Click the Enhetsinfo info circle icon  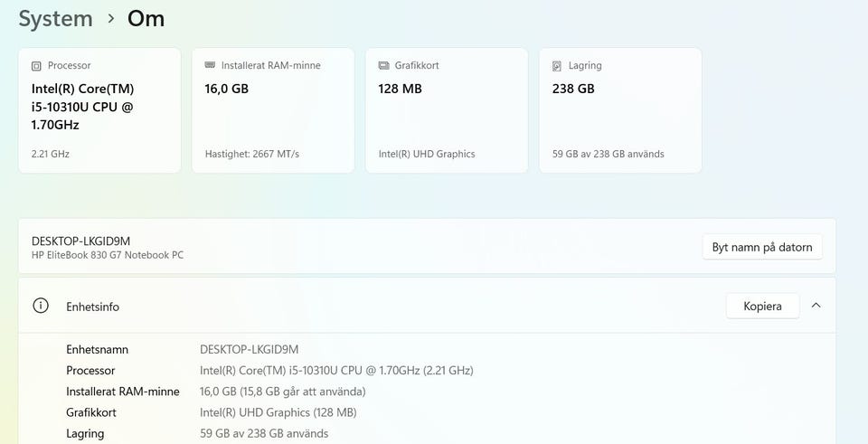[x=41, y=306]
